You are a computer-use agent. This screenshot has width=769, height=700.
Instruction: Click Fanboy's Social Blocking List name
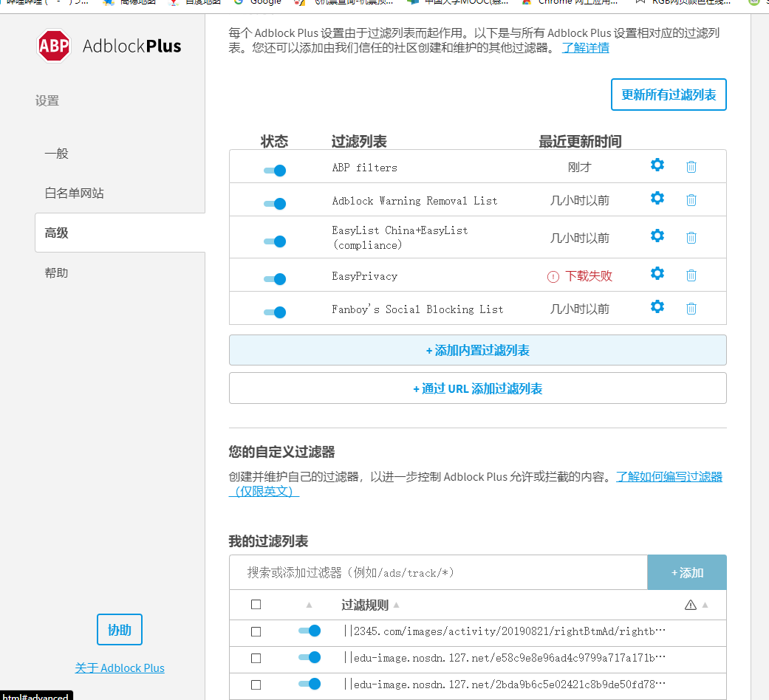click(x=417, y=309)
